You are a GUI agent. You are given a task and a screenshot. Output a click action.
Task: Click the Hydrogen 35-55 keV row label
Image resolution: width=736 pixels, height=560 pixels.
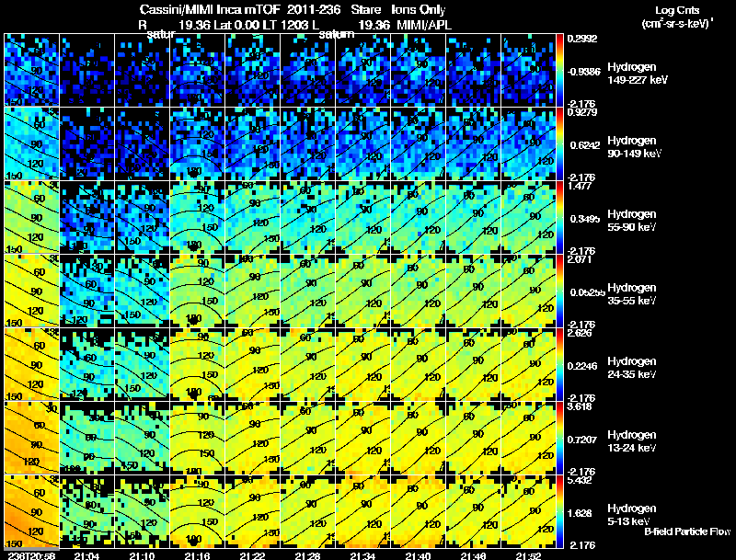632,294
